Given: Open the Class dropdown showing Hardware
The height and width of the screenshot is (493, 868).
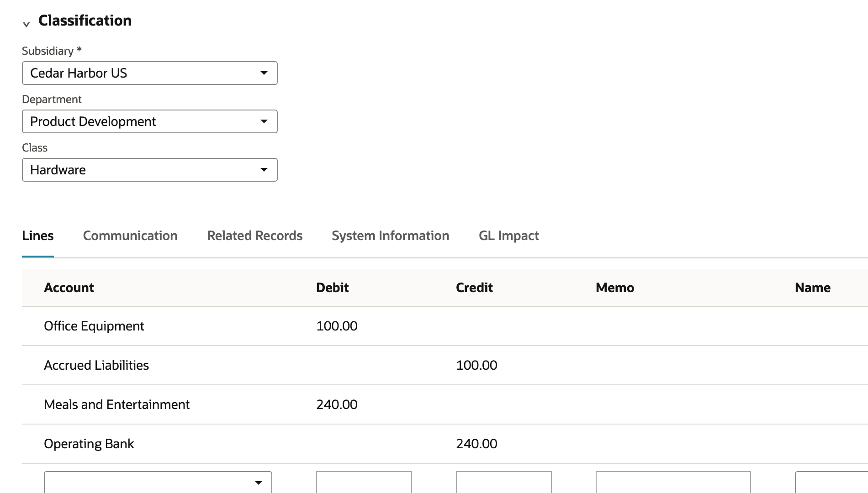Looking at the screenshot, I should [150, 170].
